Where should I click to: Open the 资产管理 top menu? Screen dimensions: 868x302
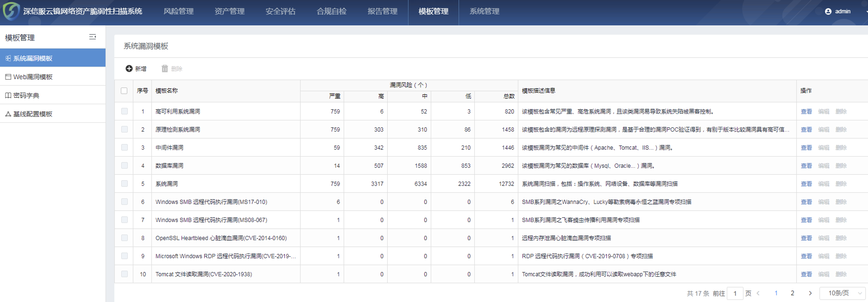(x=229, y=11)
